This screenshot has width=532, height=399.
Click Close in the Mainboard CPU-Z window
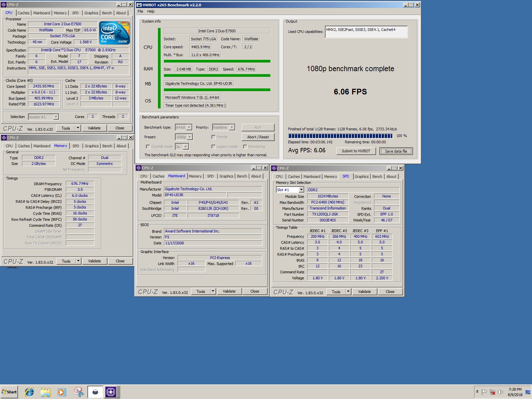[255, 291]
